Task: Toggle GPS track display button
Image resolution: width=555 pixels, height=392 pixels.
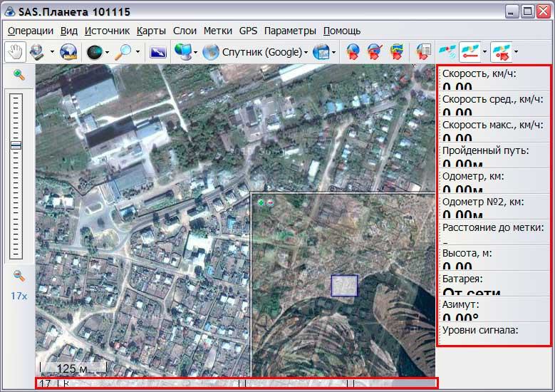Action: click(x=469, y=52)
